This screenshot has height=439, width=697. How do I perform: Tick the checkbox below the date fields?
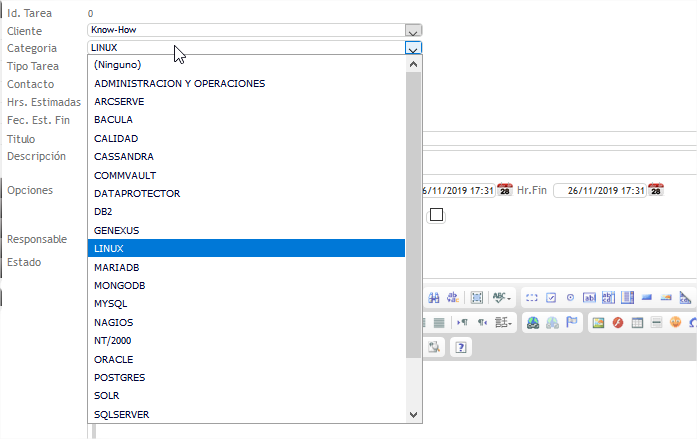click(436, 215)
